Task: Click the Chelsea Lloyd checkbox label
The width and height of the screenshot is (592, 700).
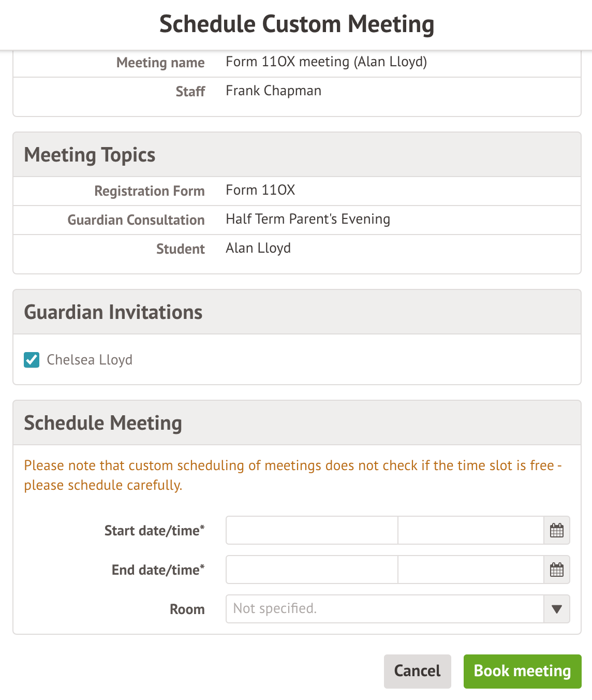Action: point(90,360)
